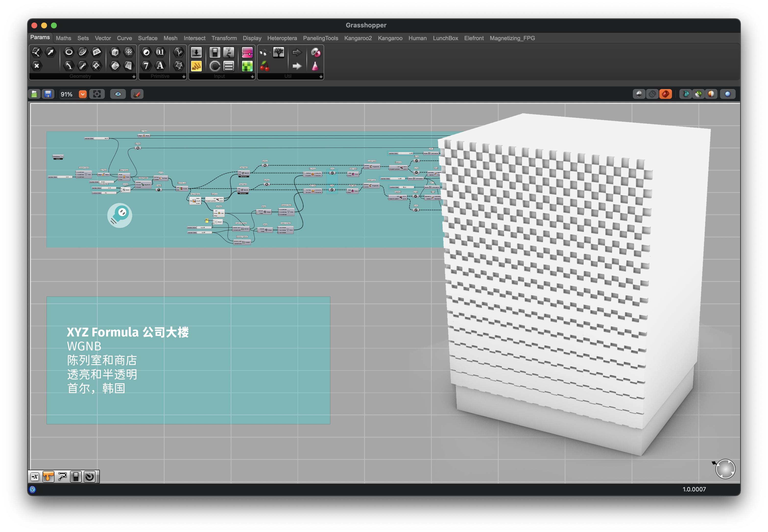Select the Panel yellow note icon
Viewport: 768px width, 532px height.
click(196, 66)
